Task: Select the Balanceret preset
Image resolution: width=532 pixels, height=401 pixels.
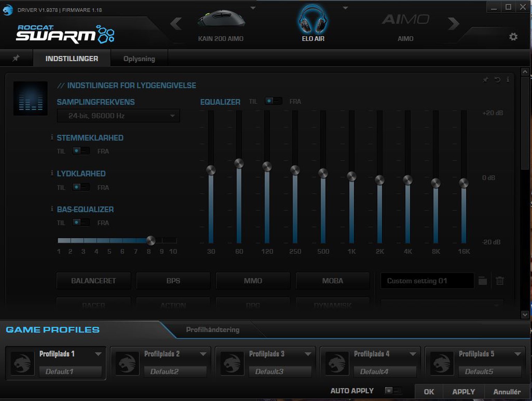Action: coord(94,281)
